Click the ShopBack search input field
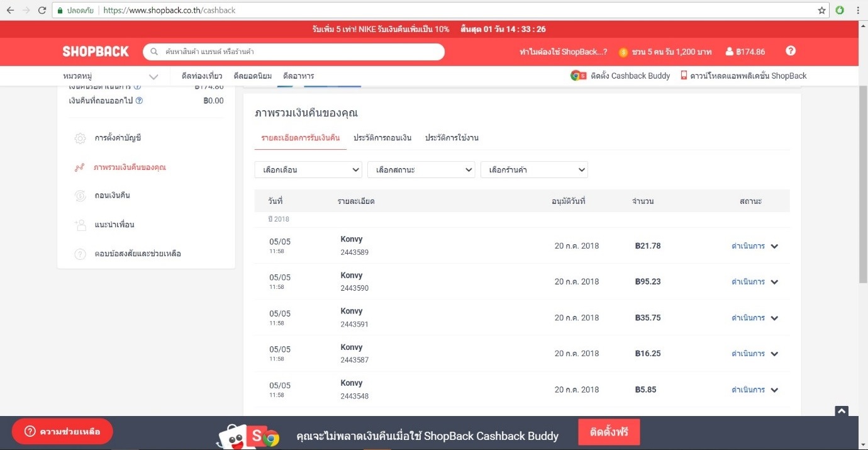 [294, 52]
